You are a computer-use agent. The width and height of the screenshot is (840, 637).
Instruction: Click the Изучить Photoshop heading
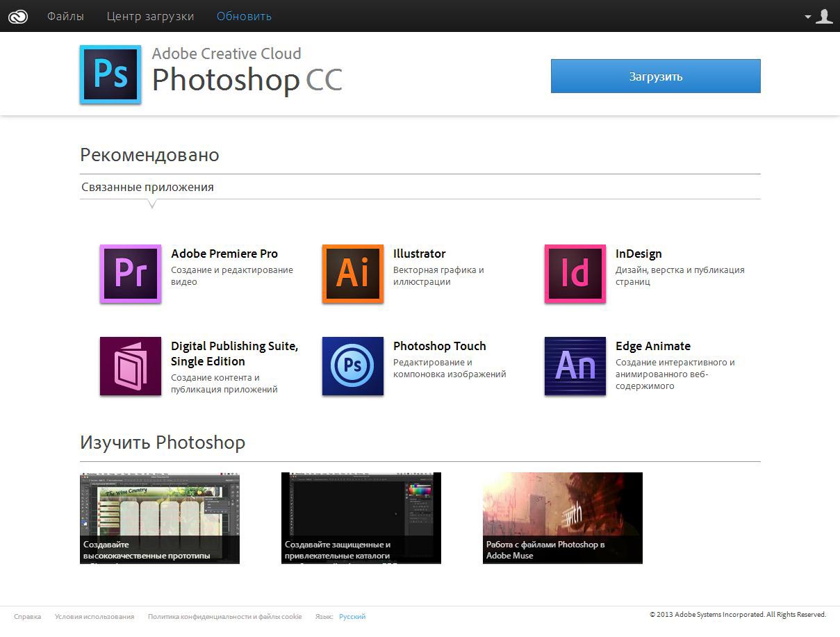pos(163,442)
